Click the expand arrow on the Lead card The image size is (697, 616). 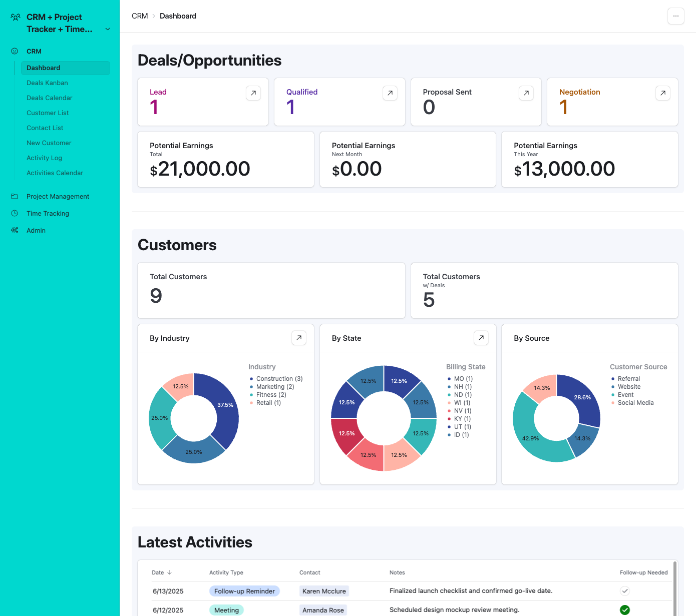[253, 93]
